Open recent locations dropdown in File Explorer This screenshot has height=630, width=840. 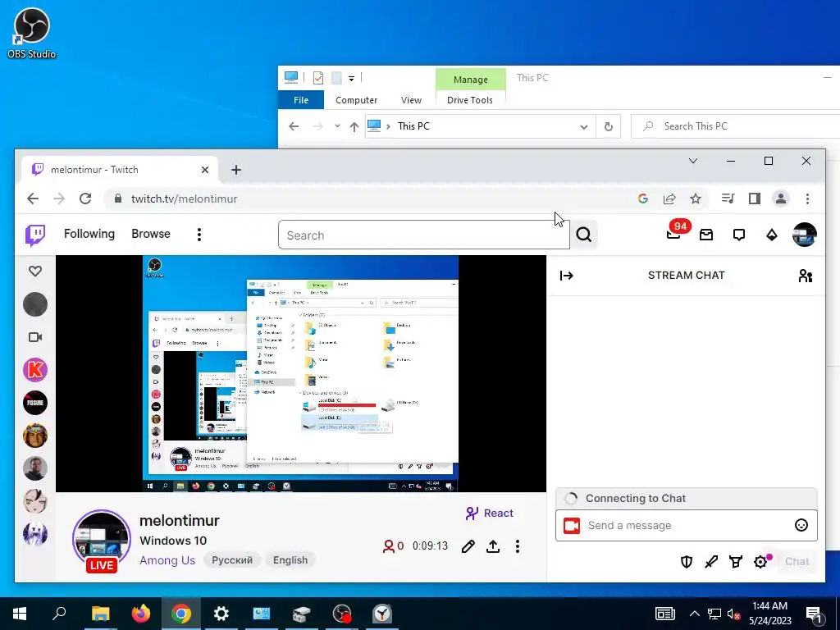(x=337, y=126)
